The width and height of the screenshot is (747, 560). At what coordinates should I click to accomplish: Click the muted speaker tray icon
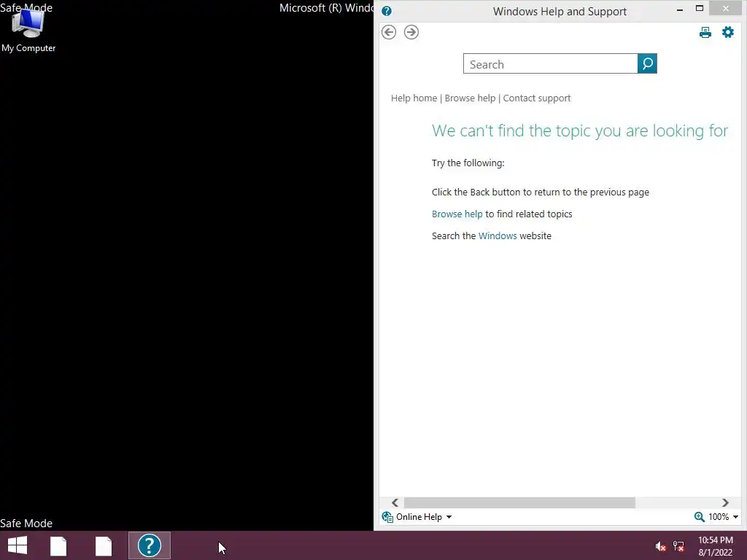click(x=659, y=546)
